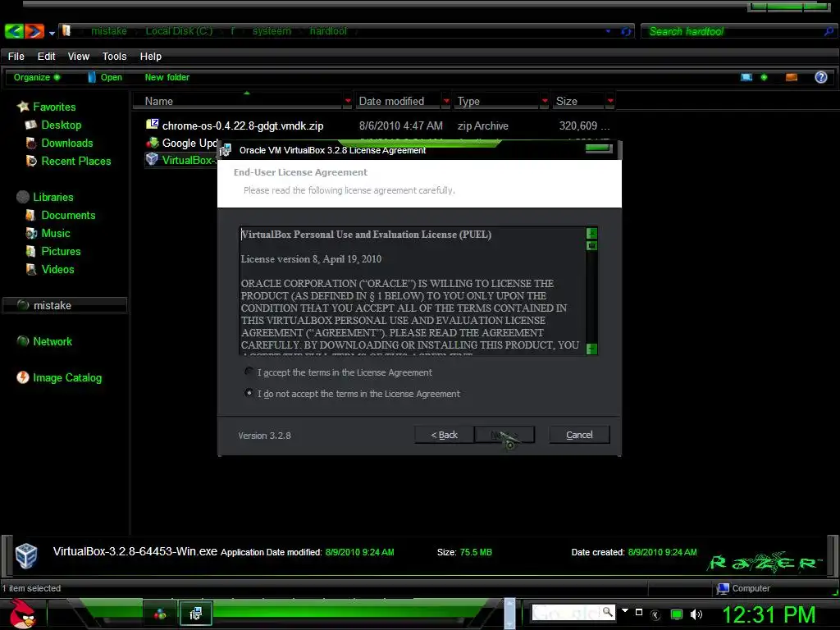This screenshot has height=630, width=840.
Task: Click the VirtualBox installer file icon in list
Action: click(x=152, y=159)
